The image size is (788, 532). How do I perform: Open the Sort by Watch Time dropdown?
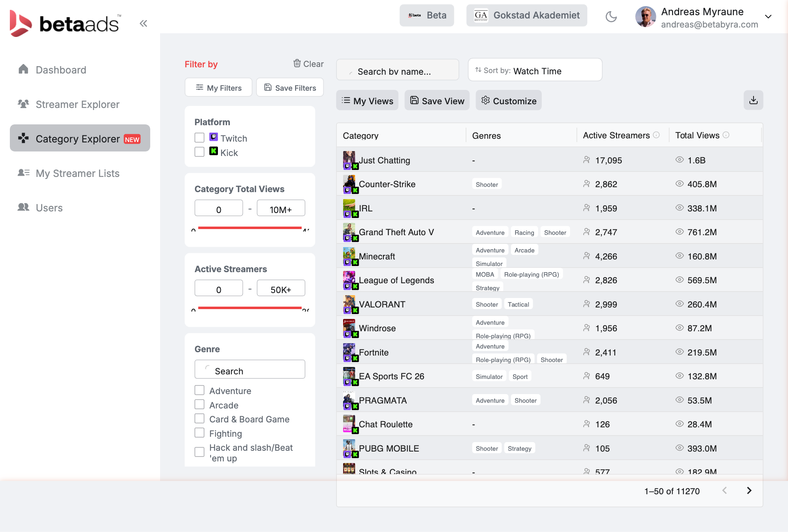[535, 70]
